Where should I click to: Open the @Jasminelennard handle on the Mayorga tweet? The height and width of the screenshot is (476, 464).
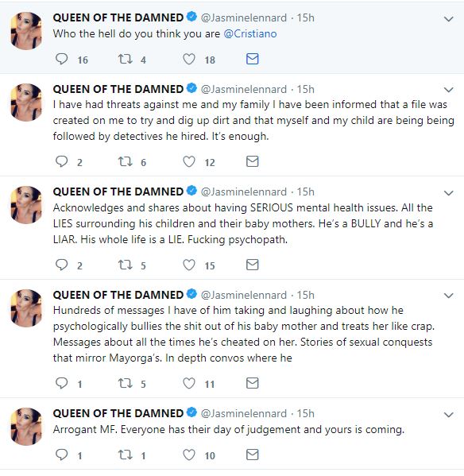click(x=244, y=295)
